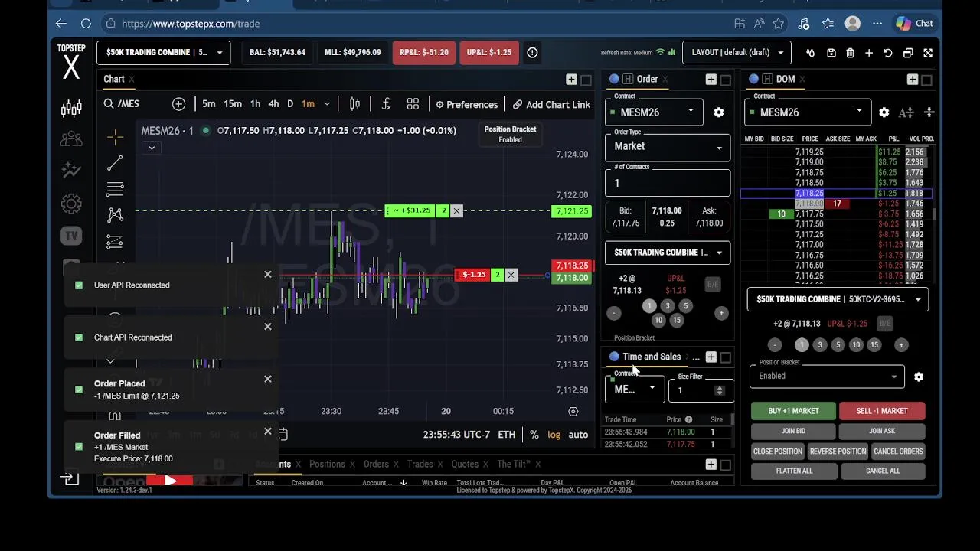The image size is (980, 551).
Task: Increase the Size Filter stepper
Action: (x=719, y=387)
